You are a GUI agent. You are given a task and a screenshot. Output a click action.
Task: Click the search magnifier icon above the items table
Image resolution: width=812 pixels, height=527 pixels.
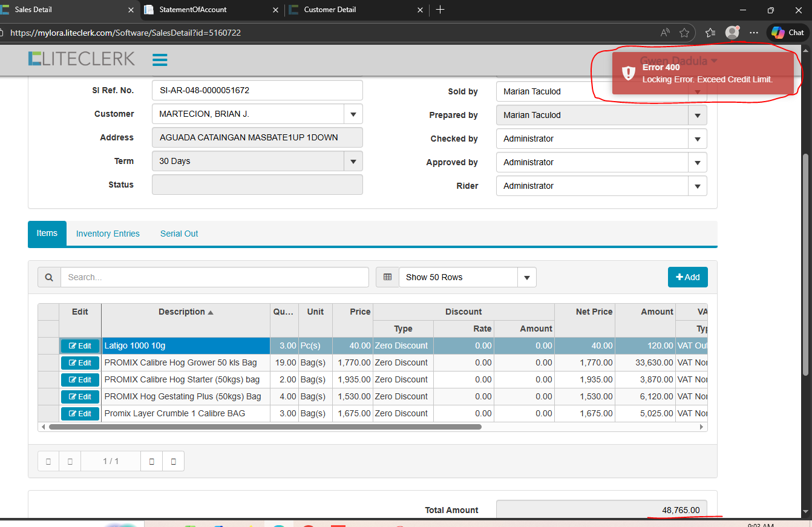pos(49,277)
